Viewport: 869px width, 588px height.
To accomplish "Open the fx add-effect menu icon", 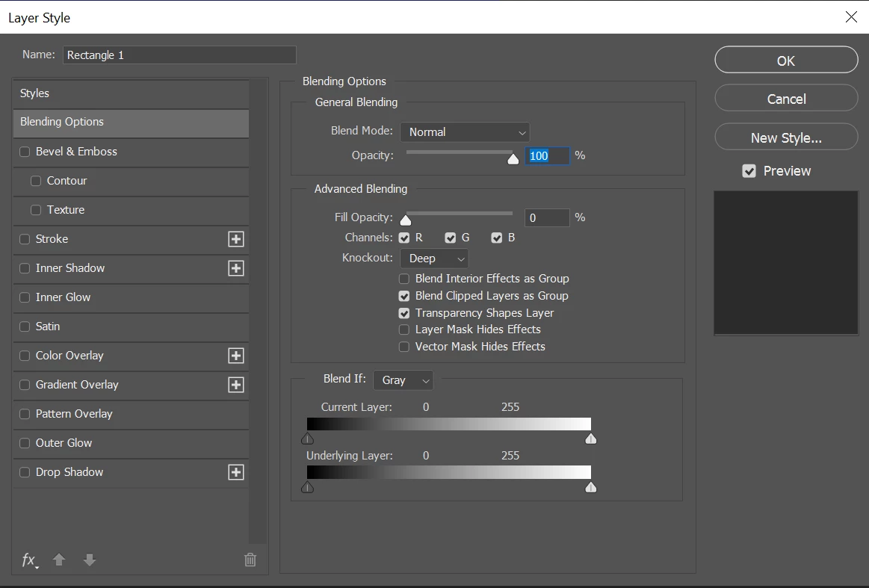I will pyautogui.click(x=30, y=560).
